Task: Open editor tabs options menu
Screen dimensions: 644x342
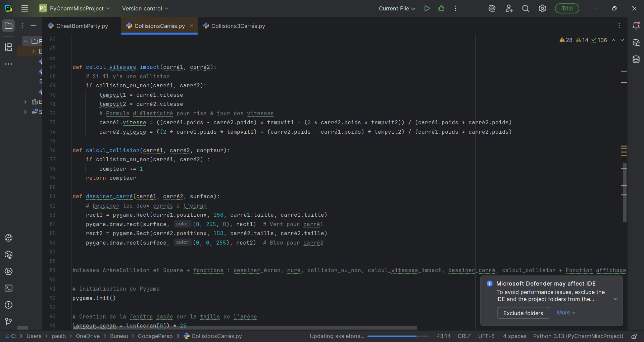Action: [x=619, y=26]
